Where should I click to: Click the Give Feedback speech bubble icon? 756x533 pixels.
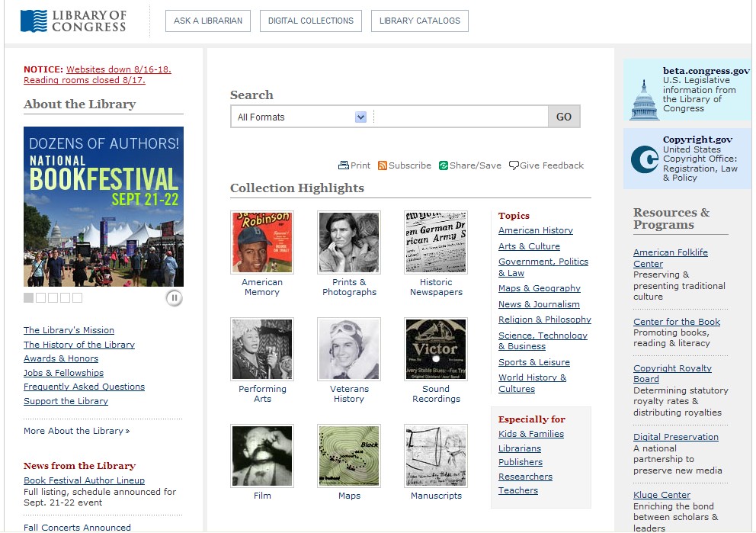514,165
